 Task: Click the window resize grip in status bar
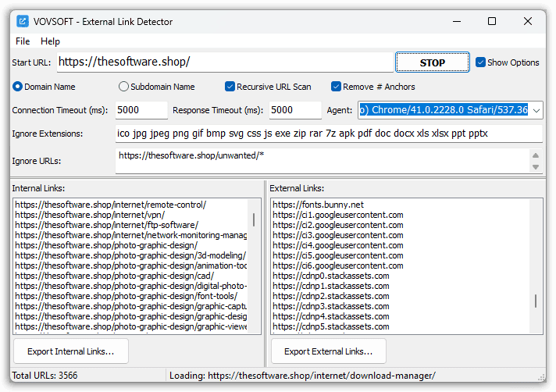tap(541, 377)
